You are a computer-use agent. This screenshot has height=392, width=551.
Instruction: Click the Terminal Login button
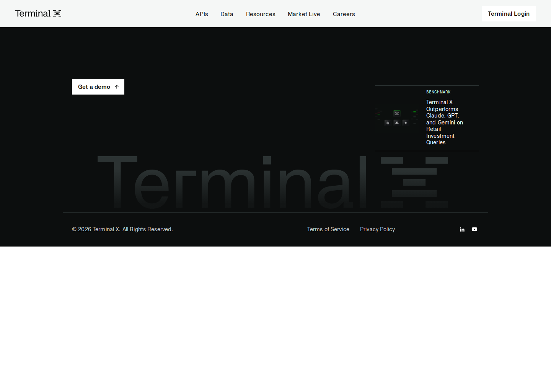pos(509,13)
